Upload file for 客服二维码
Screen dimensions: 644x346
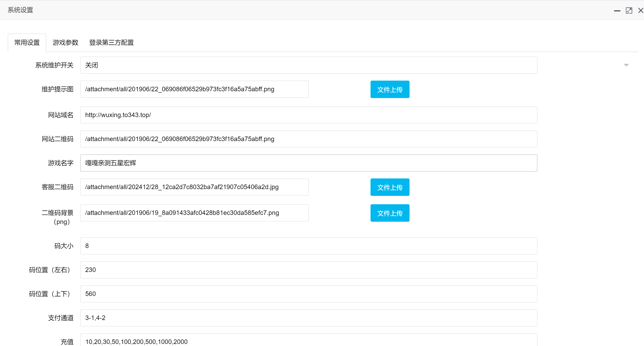[x=390, y=187]
